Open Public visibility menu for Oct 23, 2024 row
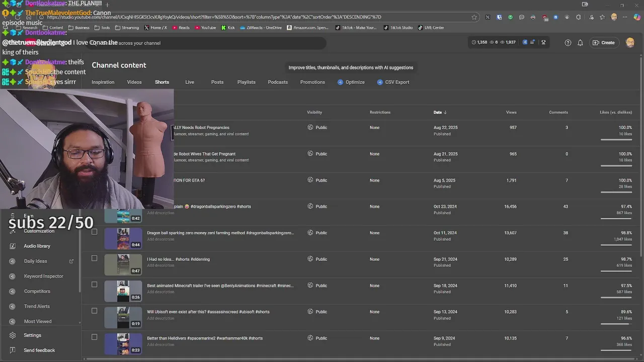The width and height of the screenshot is (644, 362). coord(317,206)
